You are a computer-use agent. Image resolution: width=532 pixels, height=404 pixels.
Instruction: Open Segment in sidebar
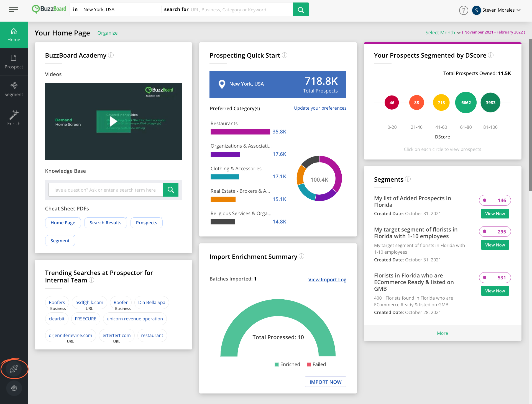click(14, 89)
